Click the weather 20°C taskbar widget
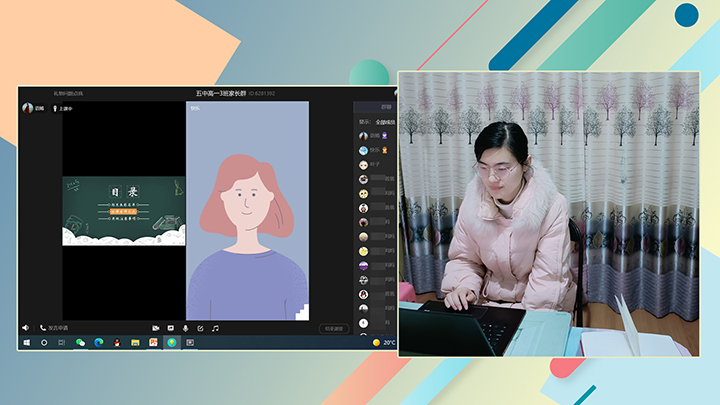 pyautogui.click(x=384, y=343)
